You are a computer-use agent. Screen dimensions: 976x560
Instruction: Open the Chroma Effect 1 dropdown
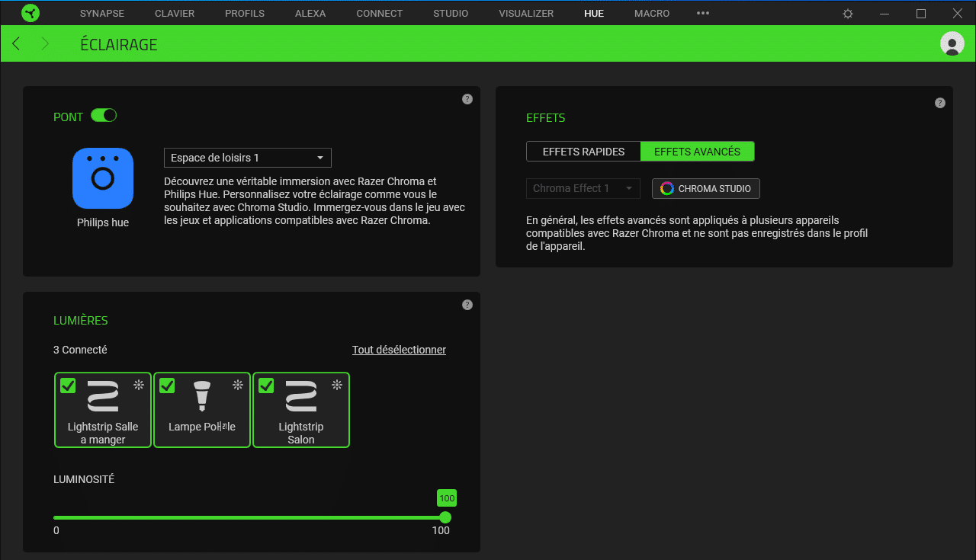coord(583,188)
